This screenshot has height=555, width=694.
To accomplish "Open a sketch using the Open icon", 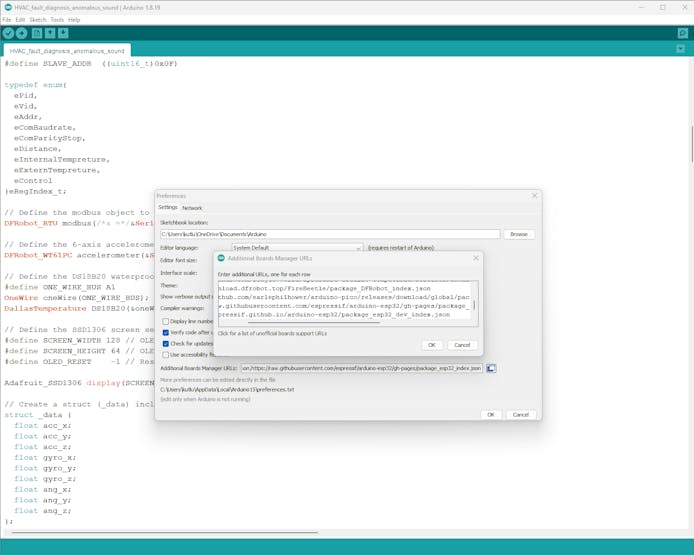I will tap(50, 33).
